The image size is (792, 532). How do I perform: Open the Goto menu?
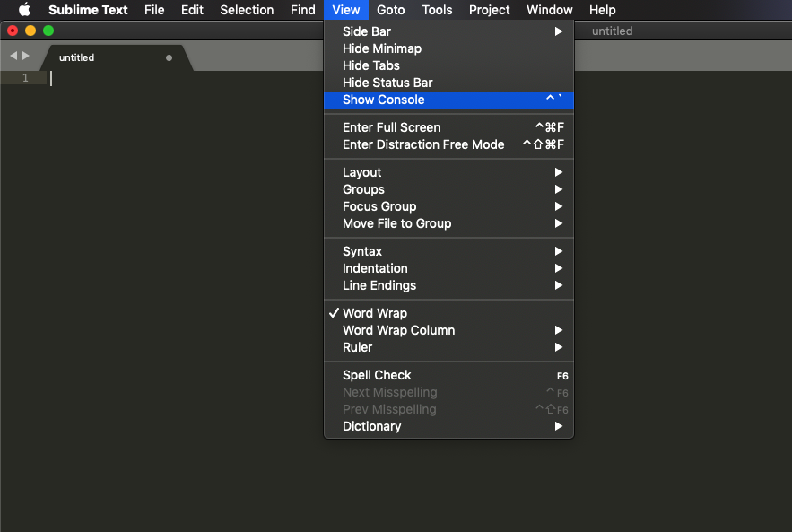click(x=390, y=10)
